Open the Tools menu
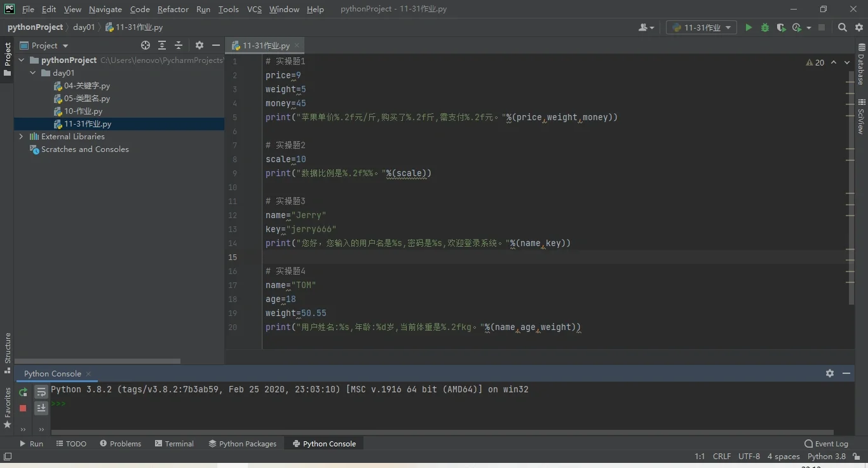 pyautogui.click(x=228, y=9)
